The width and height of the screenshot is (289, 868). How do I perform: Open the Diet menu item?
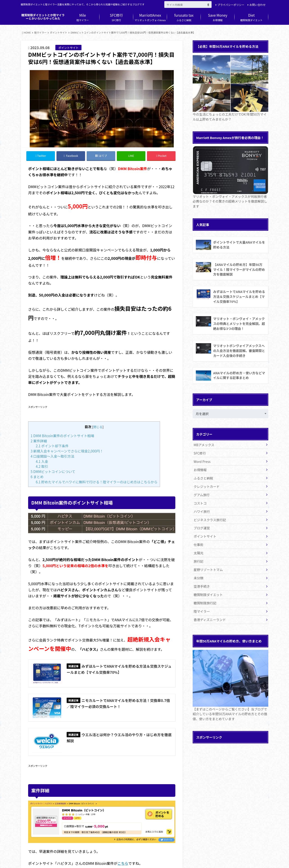[x=251, y=18]
